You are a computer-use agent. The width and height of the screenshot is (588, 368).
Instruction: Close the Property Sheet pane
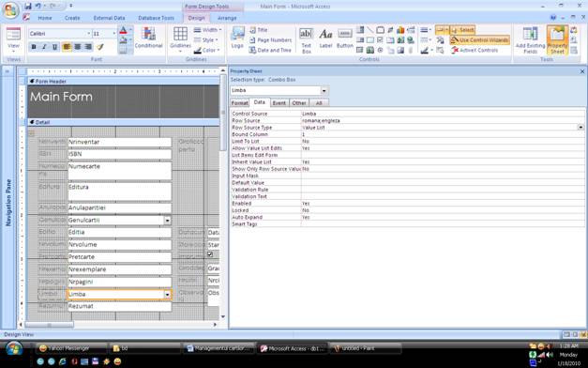(582, 71)
